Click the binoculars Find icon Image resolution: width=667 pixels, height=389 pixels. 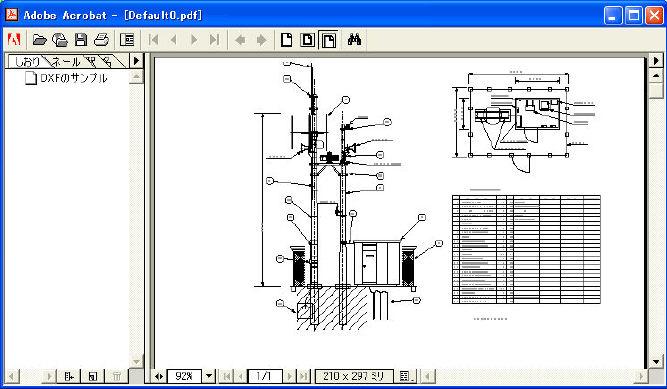pos(354,40)
